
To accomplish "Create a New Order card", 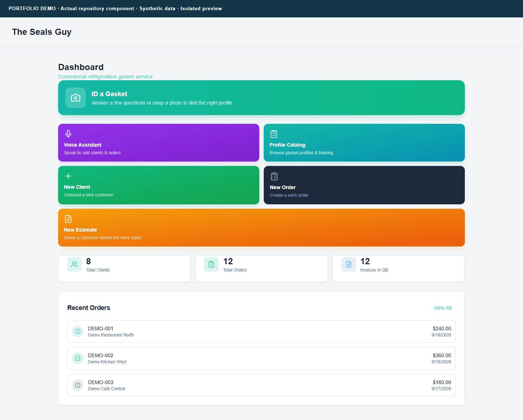I will 364,185.
